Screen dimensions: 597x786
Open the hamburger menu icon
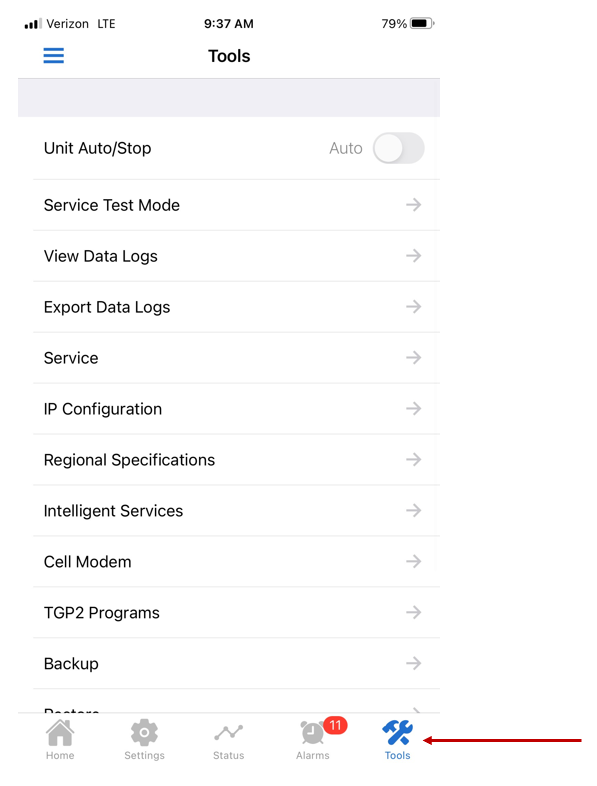tap(54, 56)
